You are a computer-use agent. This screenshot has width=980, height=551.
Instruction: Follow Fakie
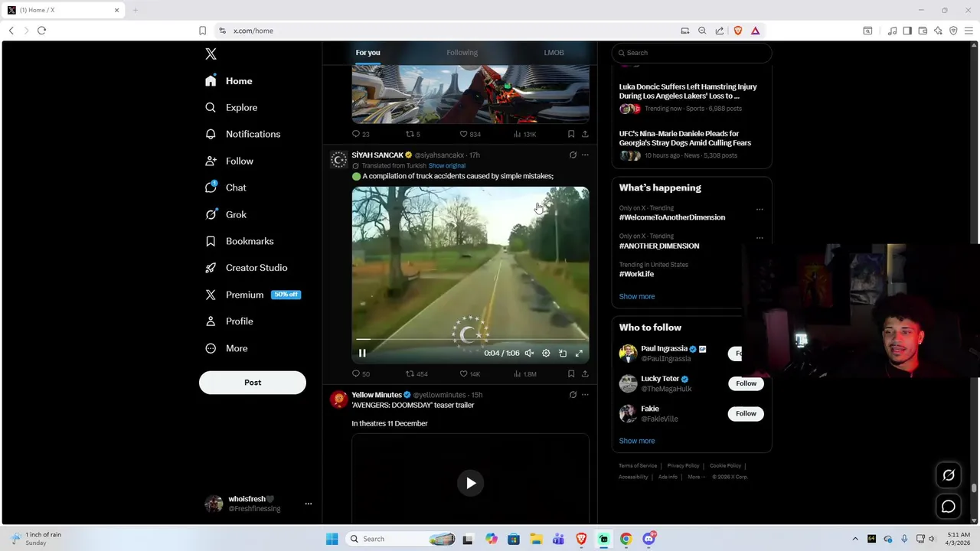746,414
